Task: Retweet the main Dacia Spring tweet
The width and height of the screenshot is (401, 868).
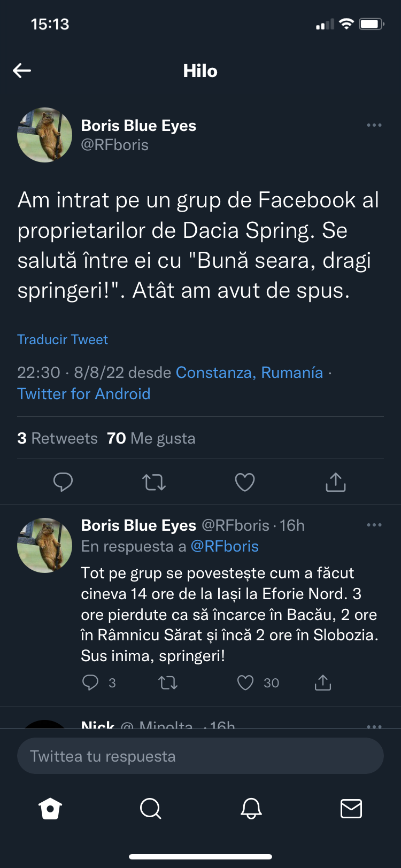Action: click(154, 482)
